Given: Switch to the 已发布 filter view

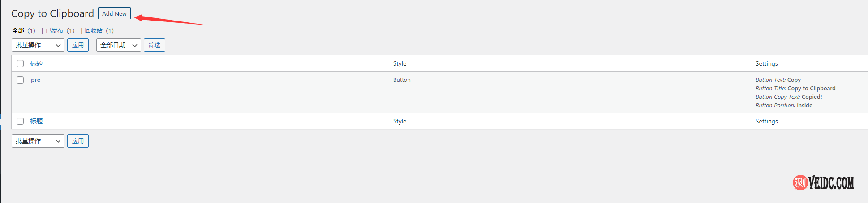Looking at the screenshot, I should (54, 30).
